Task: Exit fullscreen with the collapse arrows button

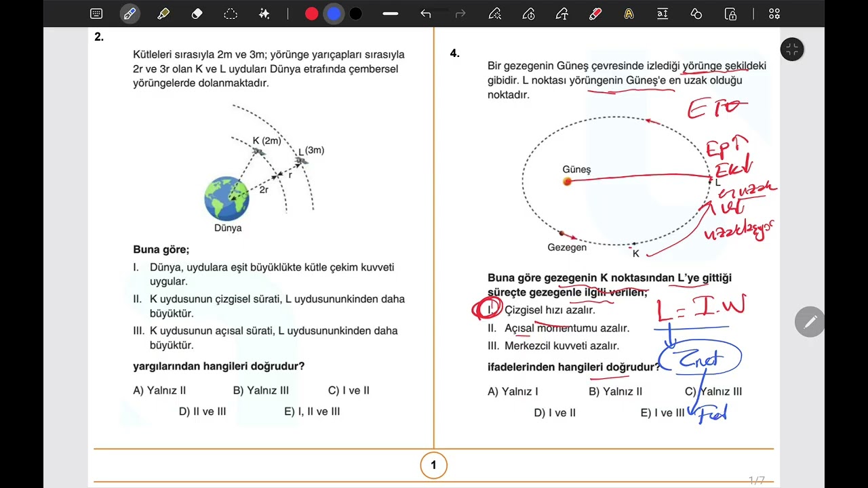Action: click(792, 49)
